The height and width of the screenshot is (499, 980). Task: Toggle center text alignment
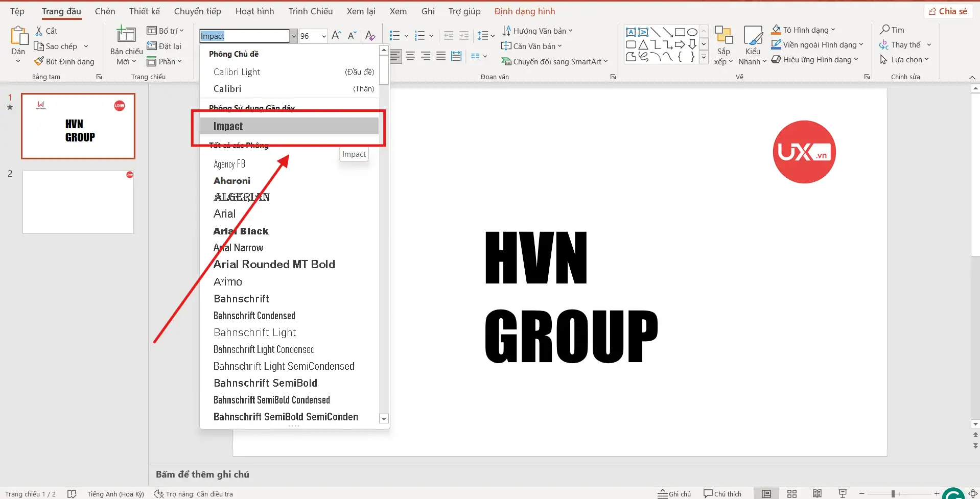(411, 56)
